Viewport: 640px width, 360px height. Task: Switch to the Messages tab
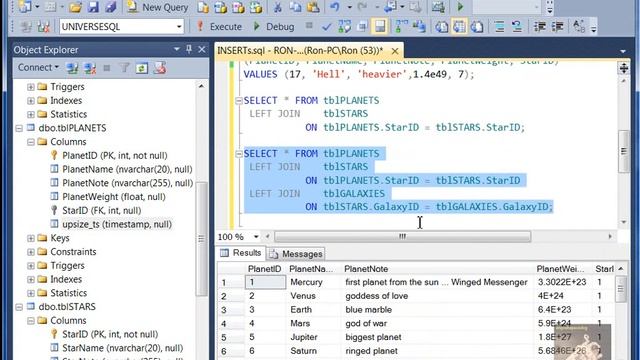[x=296, y=254]
